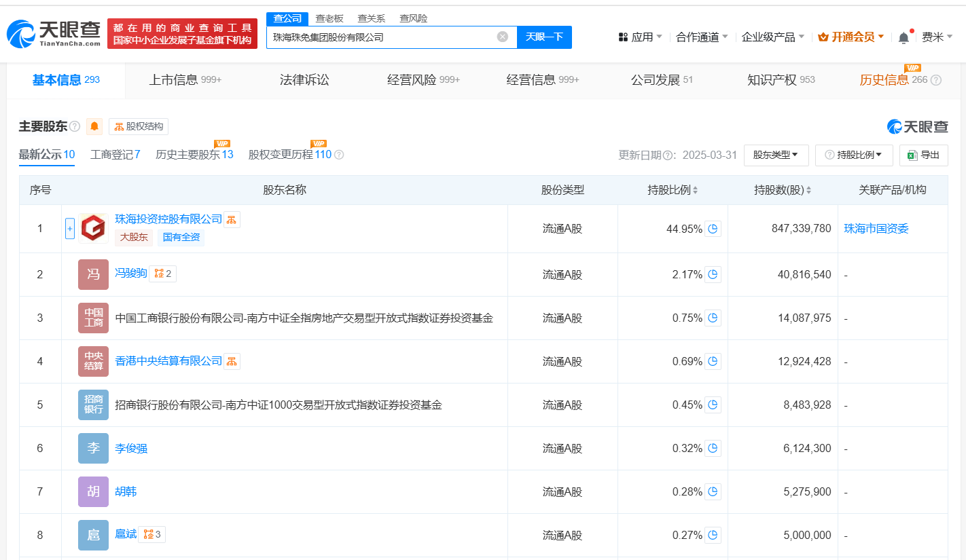
Task: Click the notification bell in the header
Action: 904,38
